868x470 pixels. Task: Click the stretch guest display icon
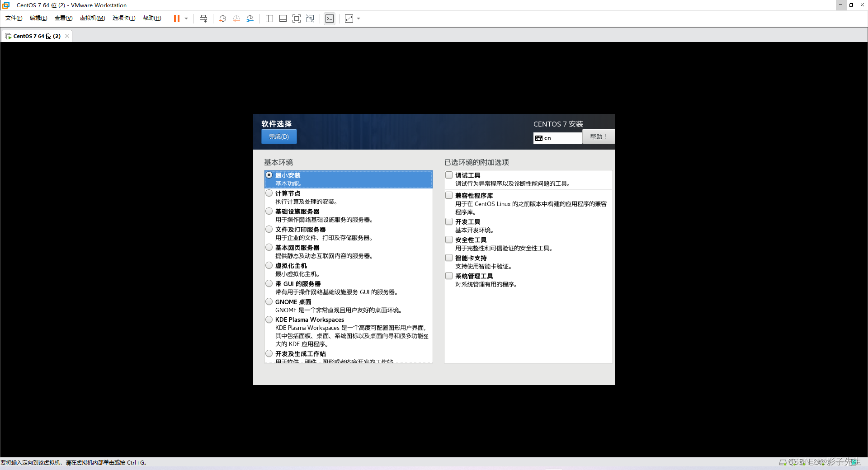pos(349,19)
